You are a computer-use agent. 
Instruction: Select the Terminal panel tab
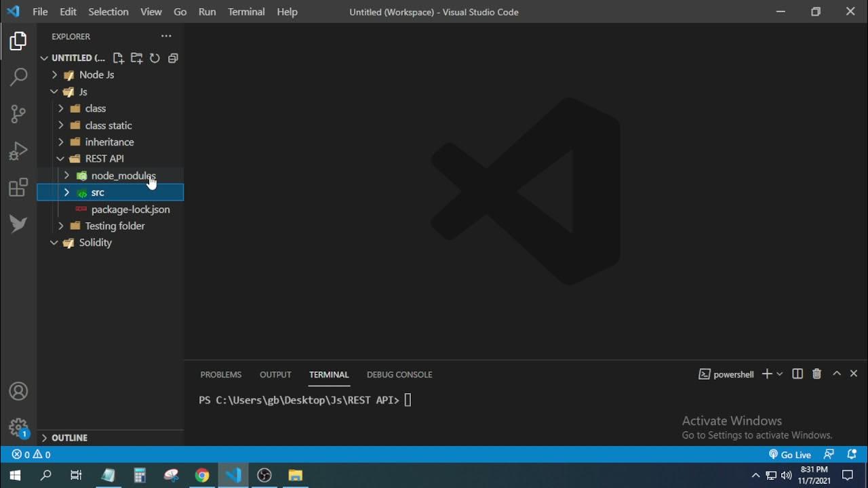click(x=329, y=374)
